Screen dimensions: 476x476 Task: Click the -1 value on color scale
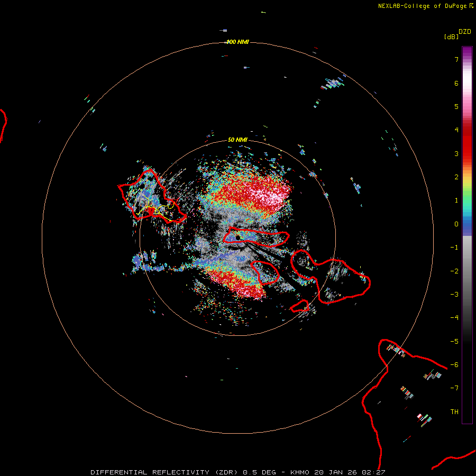[454, 248]
